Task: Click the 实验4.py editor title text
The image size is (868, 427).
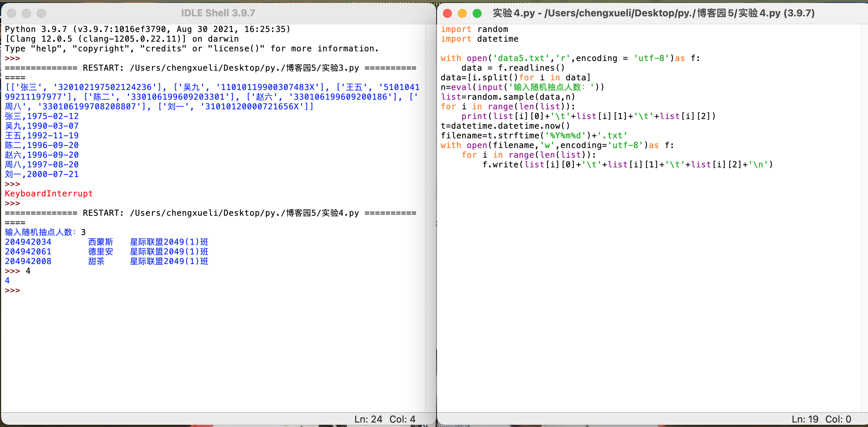Action: (653, 13)
